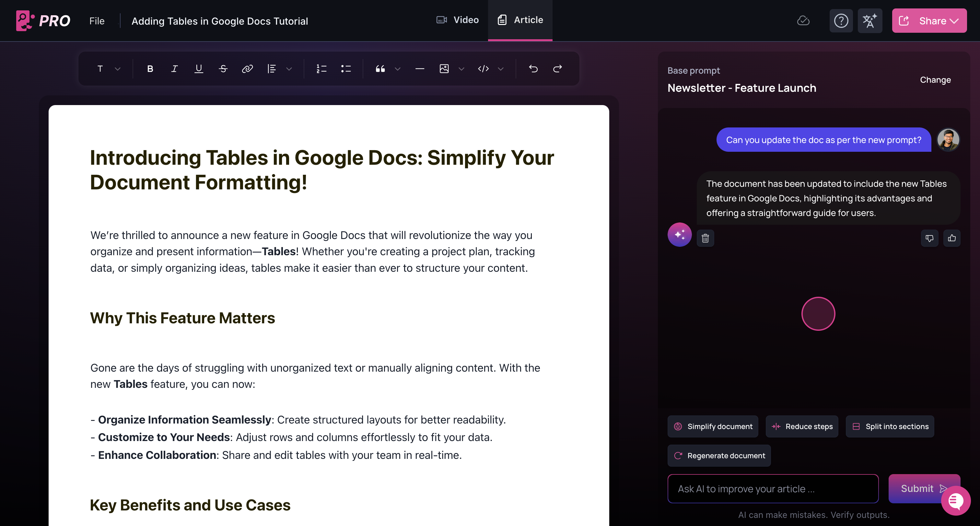980x526 pixels.
Task: Click the Ask AI input field
Action: [x=773, y=489]
